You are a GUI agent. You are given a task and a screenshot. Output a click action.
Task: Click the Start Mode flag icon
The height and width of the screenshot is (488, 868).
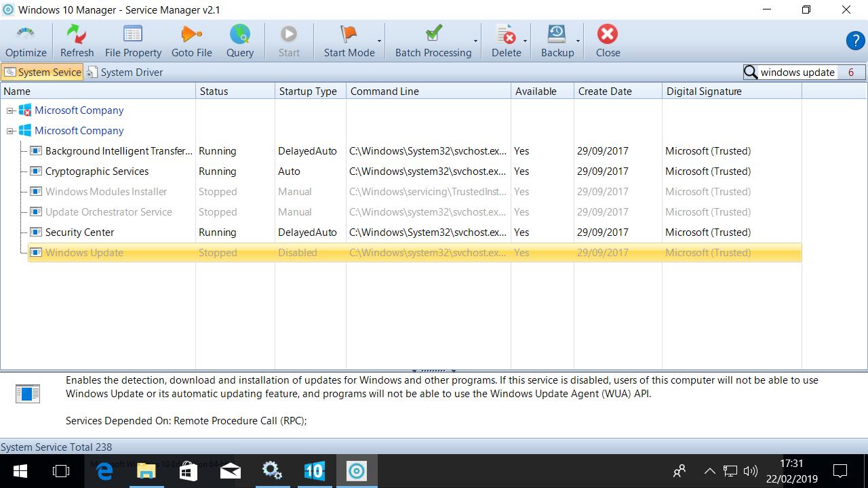click(x=349, y=35)
